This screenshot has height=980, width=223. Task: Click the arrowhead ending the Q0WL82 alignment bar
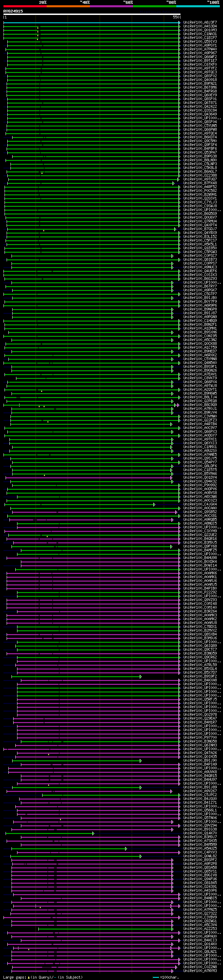coord(141,856)
